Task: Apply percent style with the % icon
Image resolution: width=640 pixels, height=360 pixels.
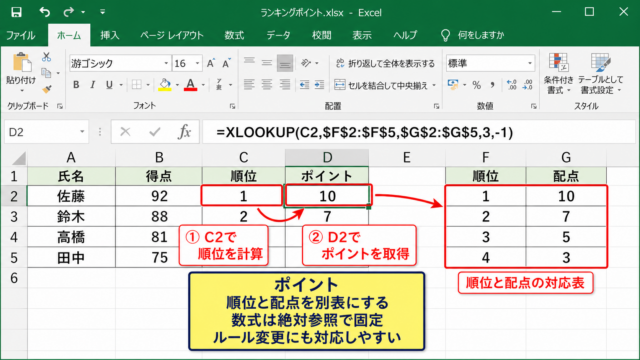Action: (476, 85)
